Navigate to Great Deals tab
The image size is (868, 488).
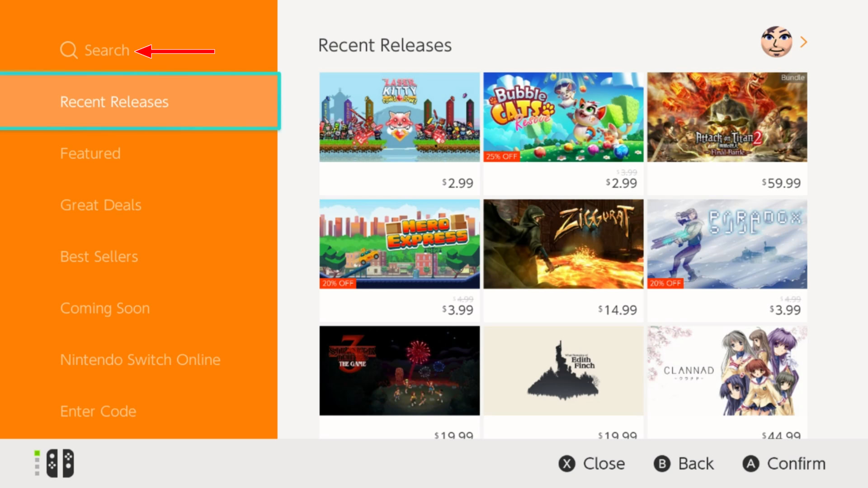pos(101,204)
